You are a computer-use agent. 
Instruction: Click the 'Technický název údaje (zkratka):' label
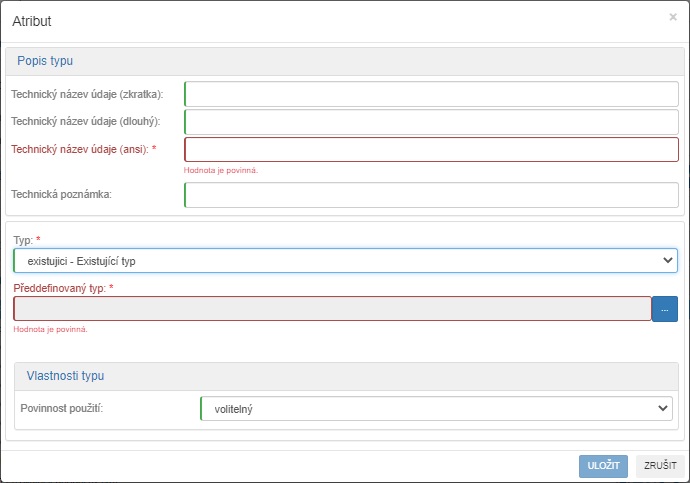(87, 94)
